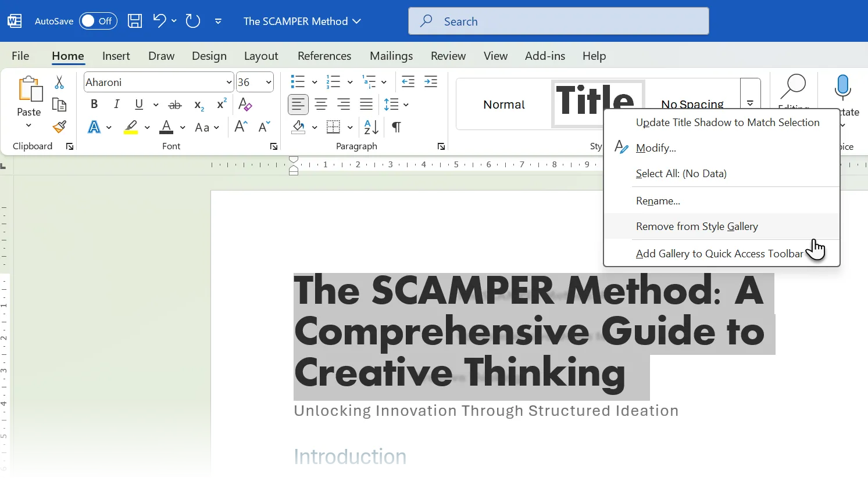Toggle Bold formatting
868x478 pixels.
tap(94, 105)
